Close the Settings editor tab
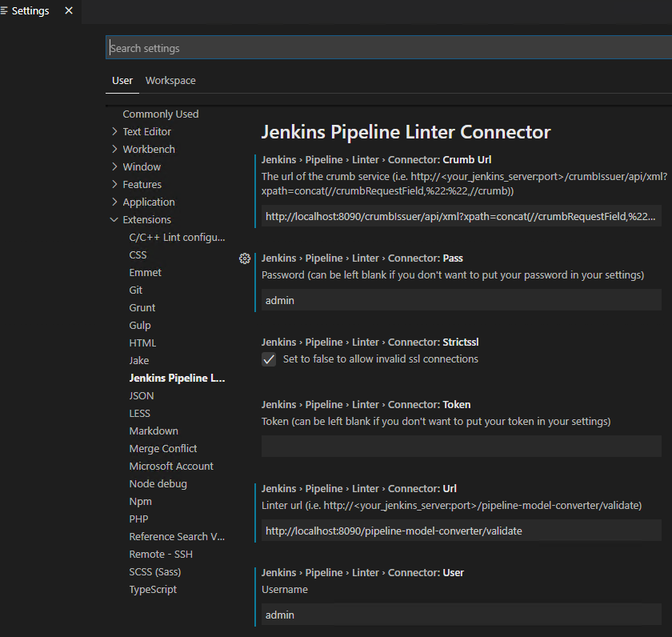 point(69,11)
